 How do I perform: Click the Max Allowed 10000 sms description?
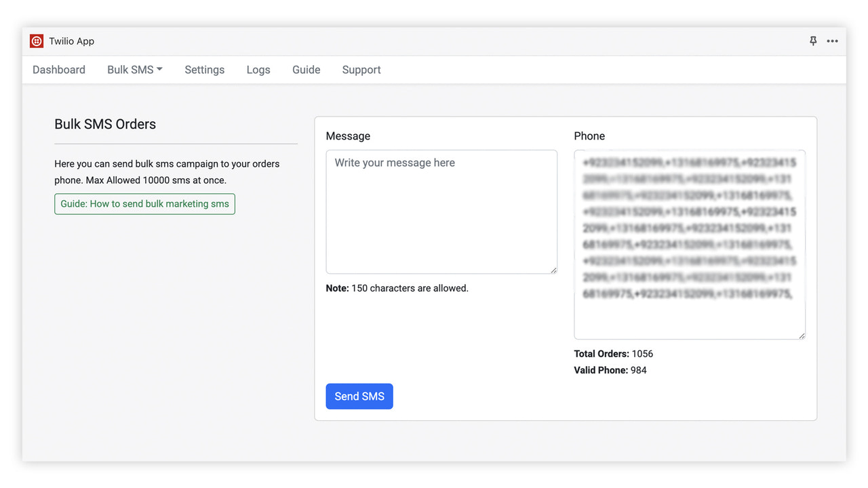(167, 172)
